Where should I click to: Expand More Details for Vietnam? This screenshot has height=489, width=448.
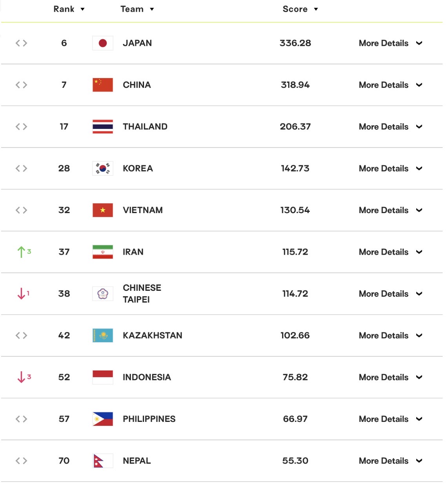click(391, 210)
